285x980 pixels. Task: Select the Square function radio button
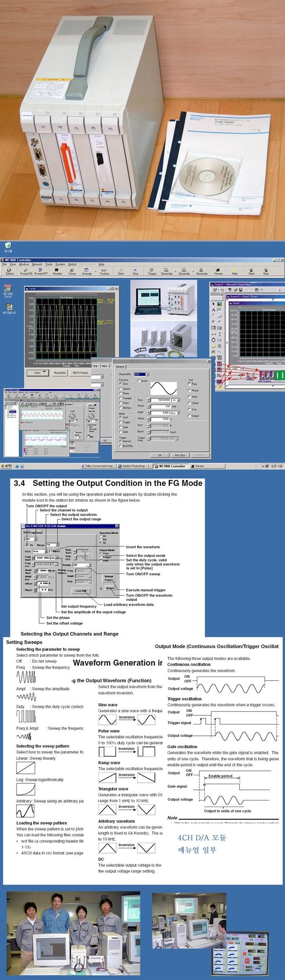click(120, 389)
